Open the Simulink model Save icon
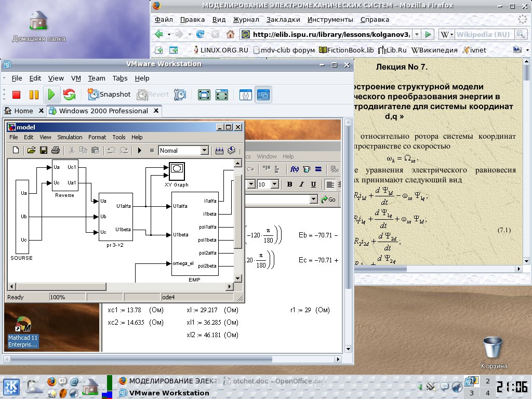The height and width of the screenshot is (399, 532). coord(44,151)
